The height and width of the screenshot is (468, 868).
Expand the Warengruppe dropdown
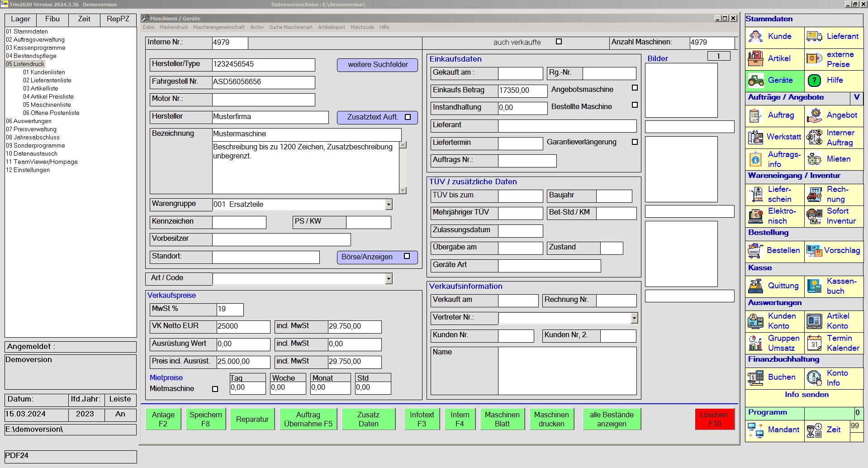point(389,205)
